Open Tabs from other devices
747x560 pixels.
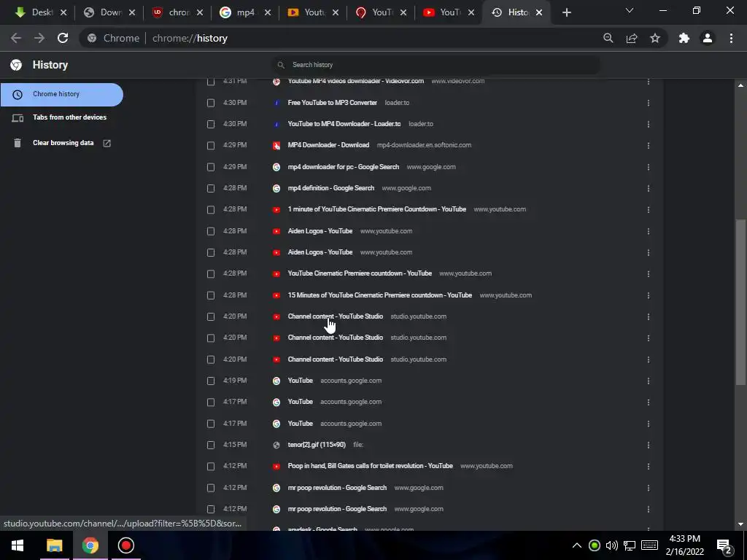click(69, 117)
